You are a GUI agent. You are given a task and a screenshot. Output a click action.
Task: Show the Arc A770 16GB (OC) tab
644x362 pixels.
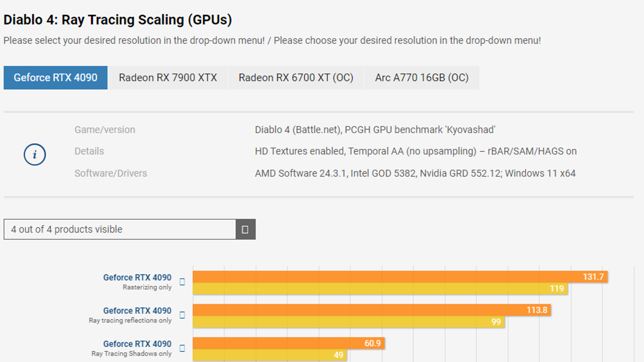point(422,78)
